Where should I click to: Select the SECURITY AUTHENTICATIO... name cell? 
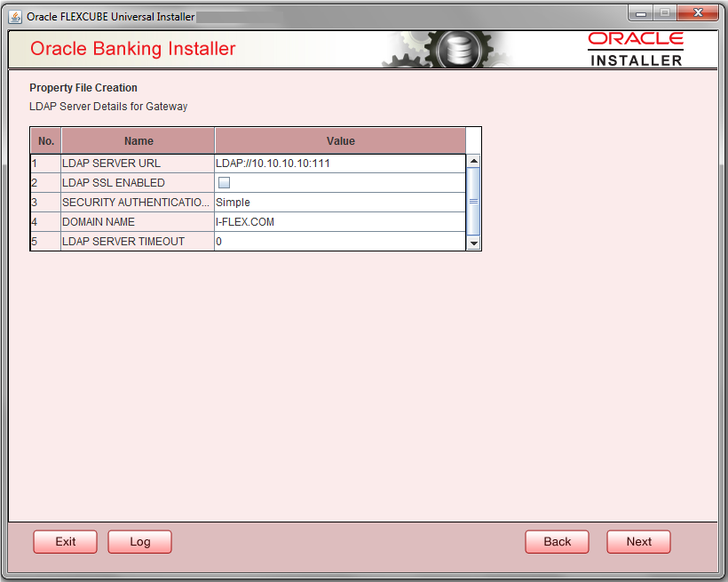[138, 203]
